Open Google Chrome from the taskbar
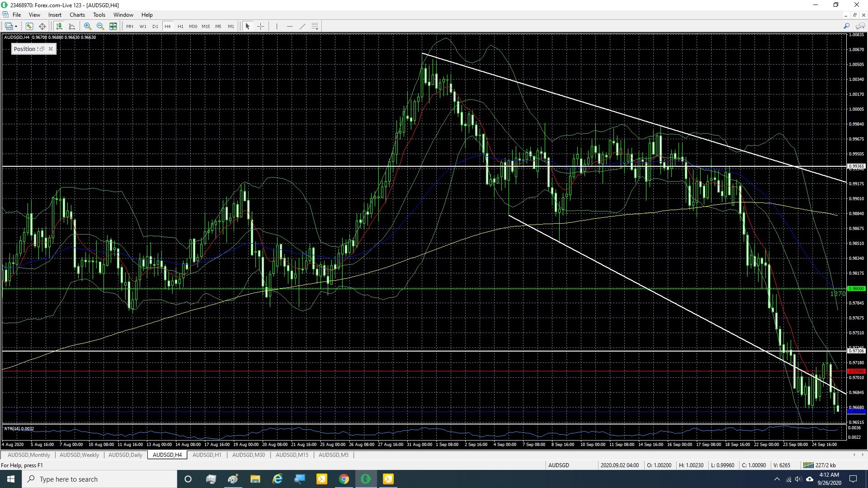Image resolution: width=868 pixels, height=488 pixels. [344, 479]
